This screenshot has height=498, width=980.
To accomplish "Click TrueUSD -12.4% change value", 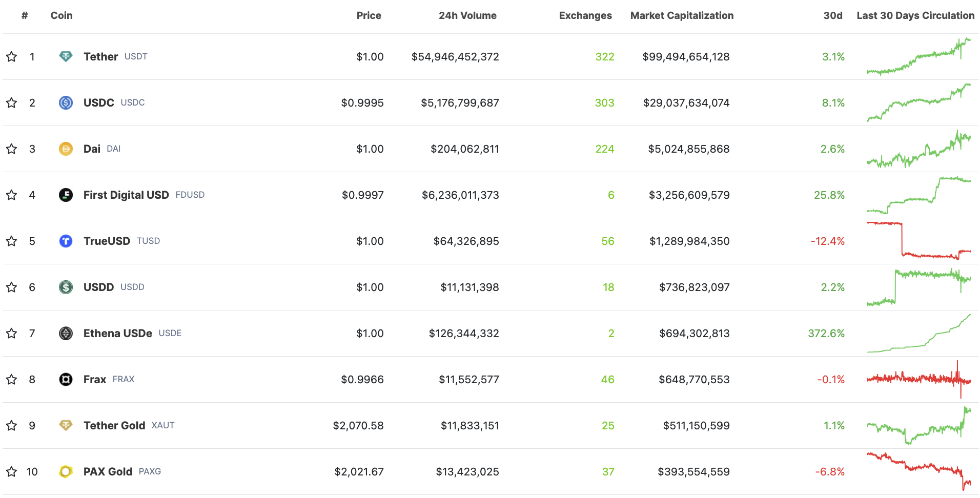I will coord(828,241).
